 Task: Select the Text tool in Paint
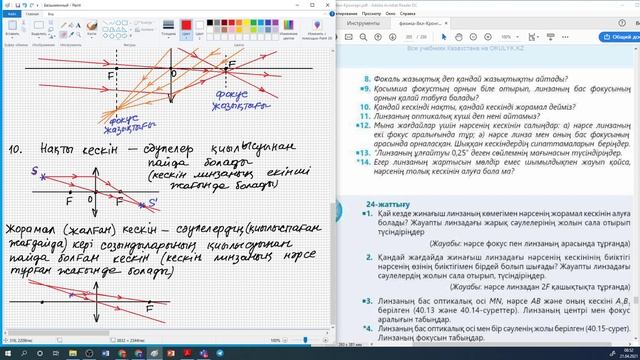[78, 26]
